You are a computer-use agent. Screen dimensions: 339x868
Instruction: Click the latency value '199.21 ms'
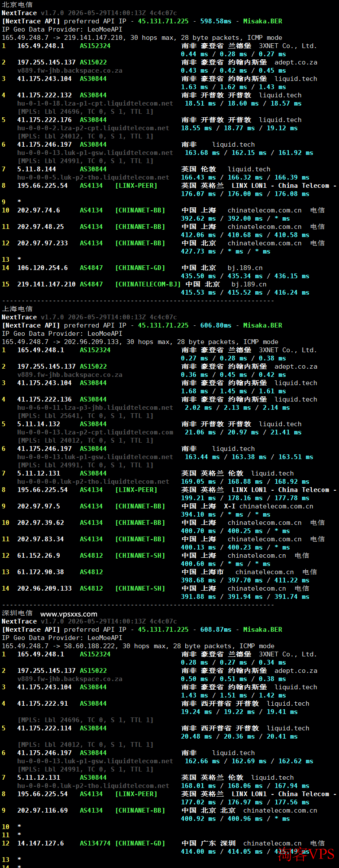tap(198, 498)
